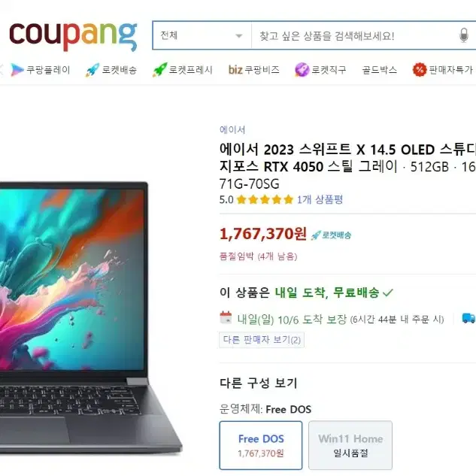Click the 에이서 brand link

(232, 130)
